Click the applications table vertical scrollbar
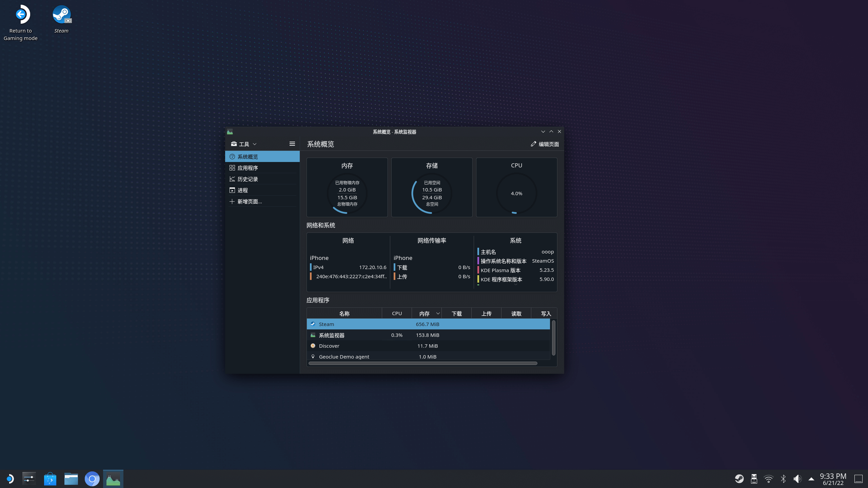 coord(553,338)
